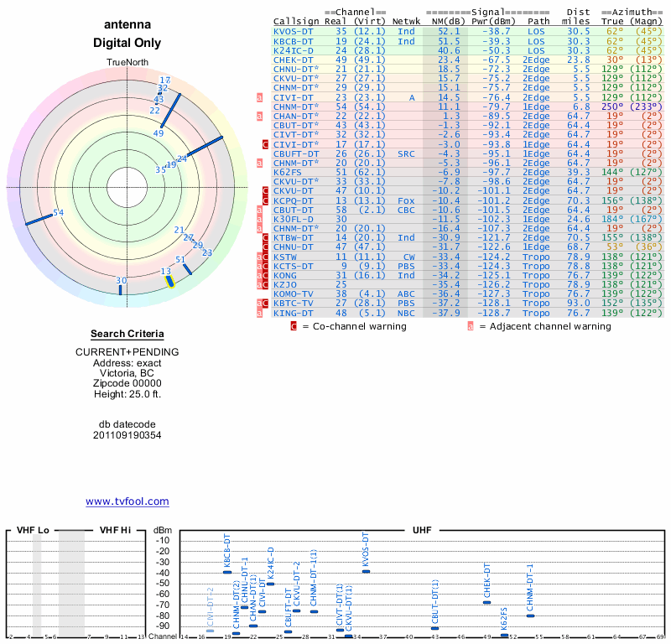Select the K24IC-D callsign
671x644 pixels.
(293, 50)
